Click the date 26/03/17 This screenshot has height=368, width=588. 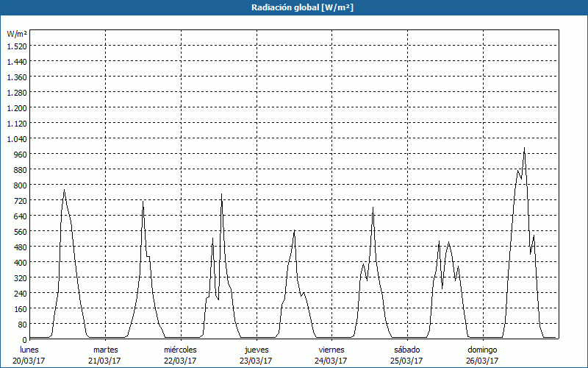tap(482, 361)
